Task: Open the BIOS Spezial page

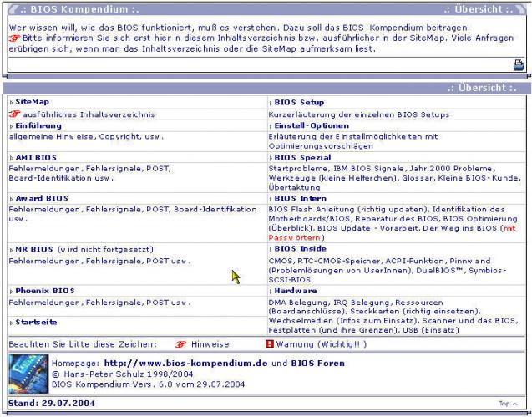Action: 302,158
